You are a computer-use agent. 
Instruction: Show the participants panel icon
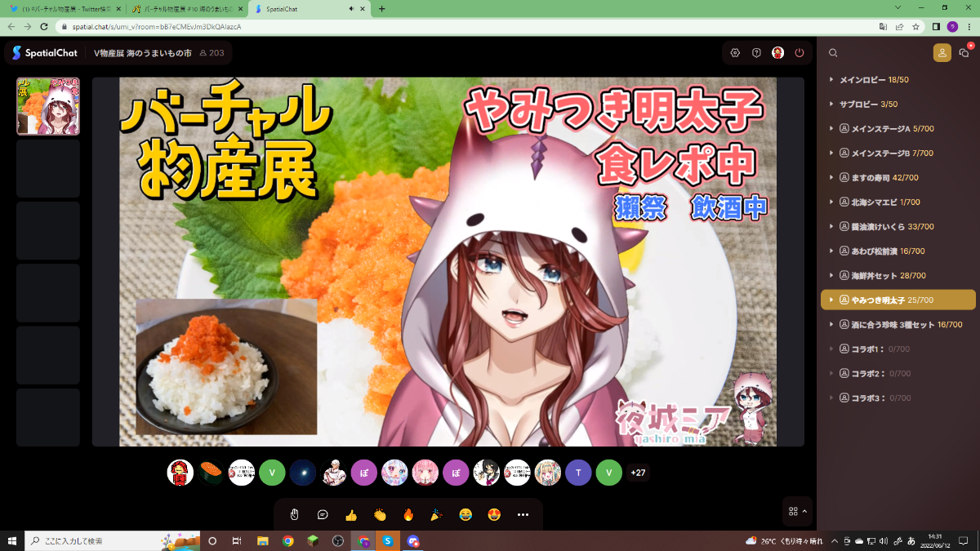tap(942, 53)
